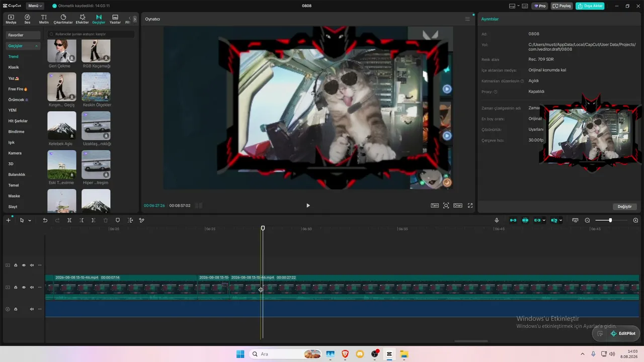Download the Hiper transition
The image size is (644, 362).
coord(106,174)
